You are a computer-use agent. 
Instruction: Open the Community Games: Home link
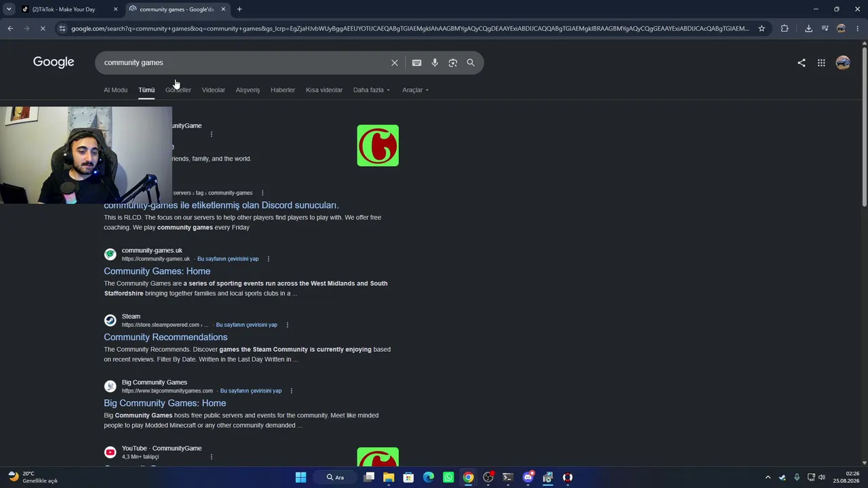157,271
